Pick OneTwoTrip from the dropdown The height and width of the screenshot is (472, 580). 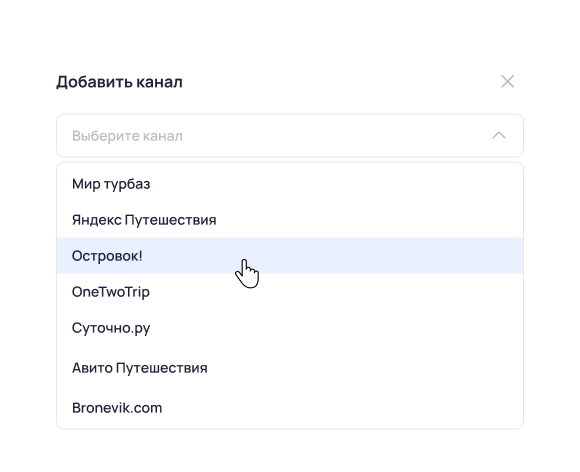(x=290, y=292)
